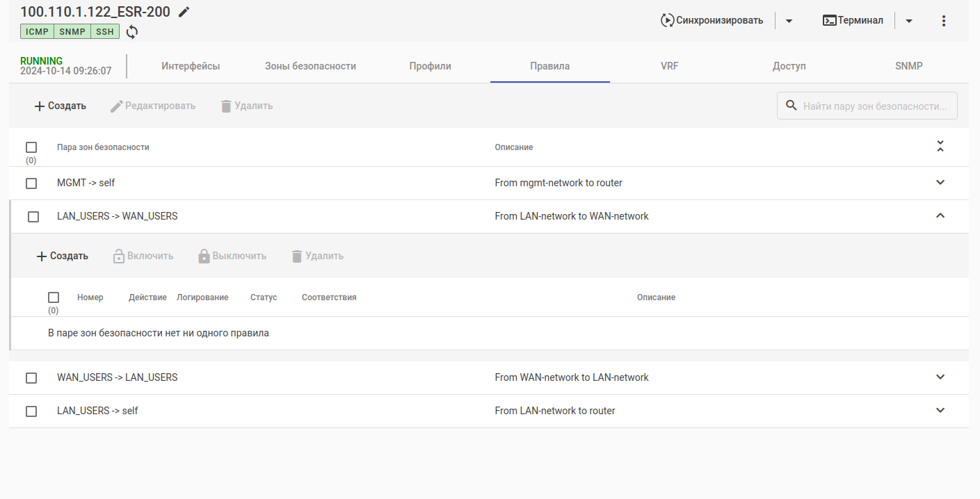Viewport: 980px width, 499px height.
Task: Click the top Создать button
Action: click(61, 106)
